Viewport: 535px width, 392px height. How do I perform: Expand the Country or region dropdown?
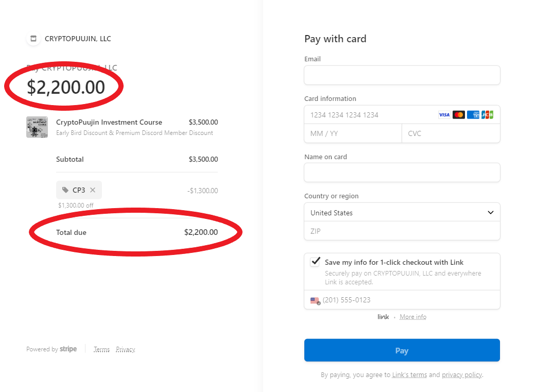[x=402, y=212]
